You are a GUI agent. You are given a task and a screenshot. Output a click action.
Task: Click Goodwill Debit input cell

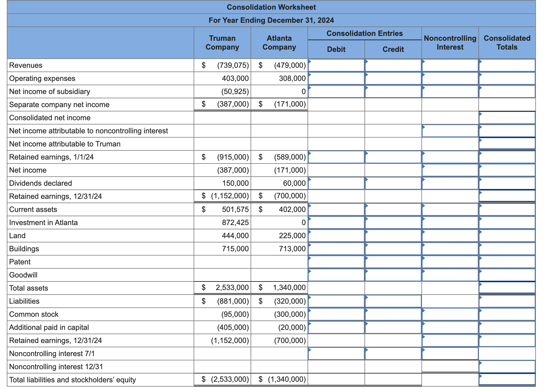point(336,275)
